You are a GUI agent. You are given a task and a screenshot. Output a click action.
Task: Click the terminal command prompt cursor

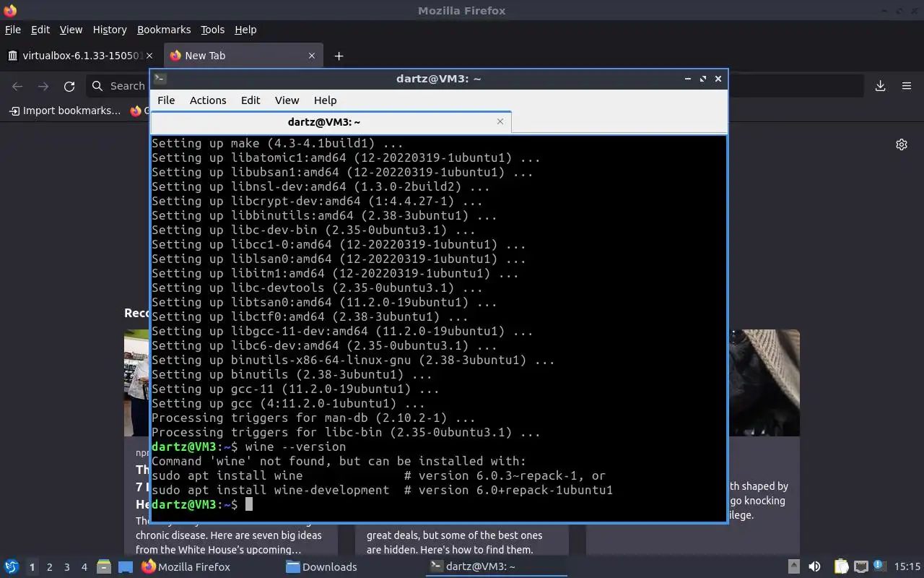[248, 504]
